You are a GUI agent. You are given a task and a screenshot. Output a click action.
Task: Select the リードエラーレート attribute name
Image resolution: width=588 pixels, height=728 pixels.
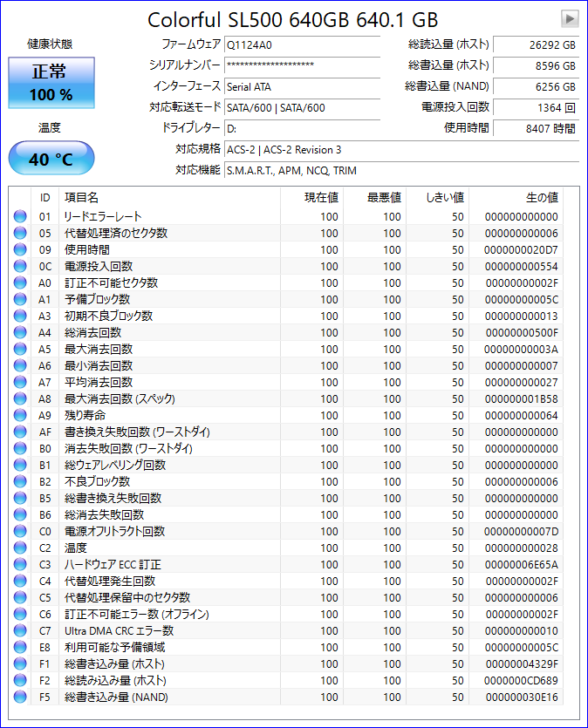(103, 216)
